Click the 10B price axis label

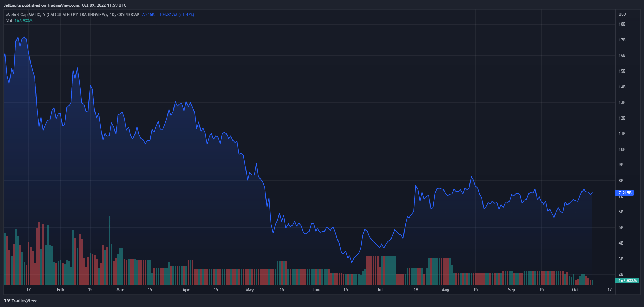pyautogui.click(x=622, y=149)
